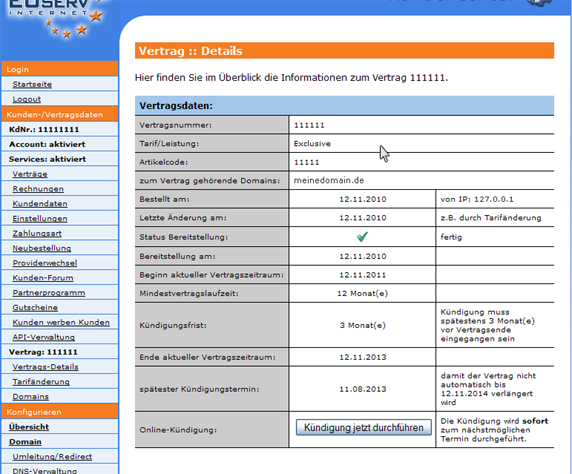Screen dimensions: 572x474
Task: Click the EUSERV Internet logo
Action: 55,18
